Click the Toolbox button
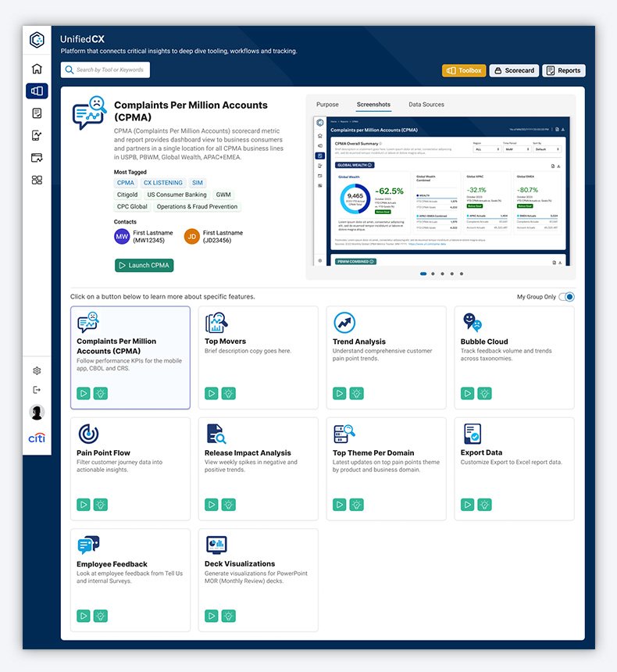 point(464,70)
